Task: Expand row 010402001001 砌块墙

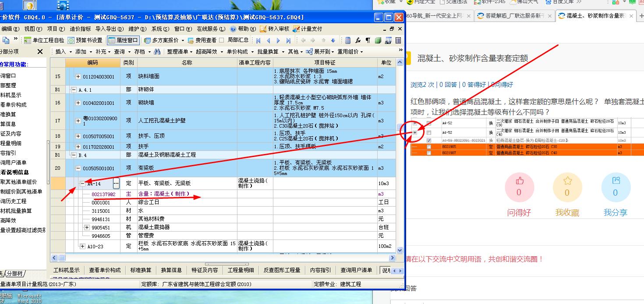Action: (x=78, y=103)
